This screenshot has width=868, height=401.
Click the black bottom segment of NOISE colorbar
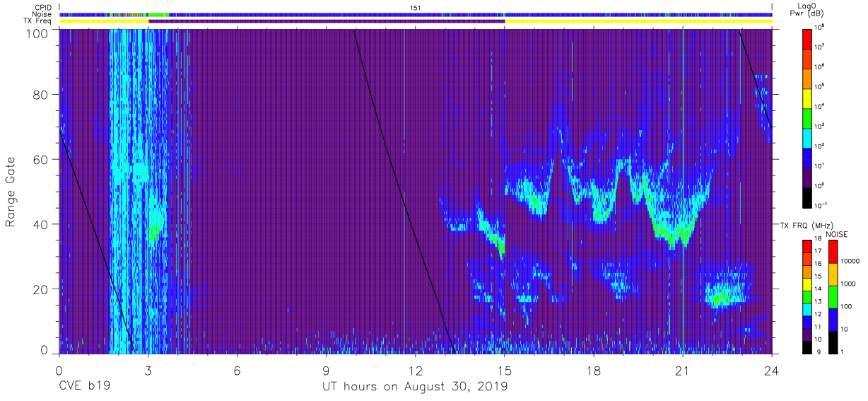pyautogui.click(x=833, y=342)
